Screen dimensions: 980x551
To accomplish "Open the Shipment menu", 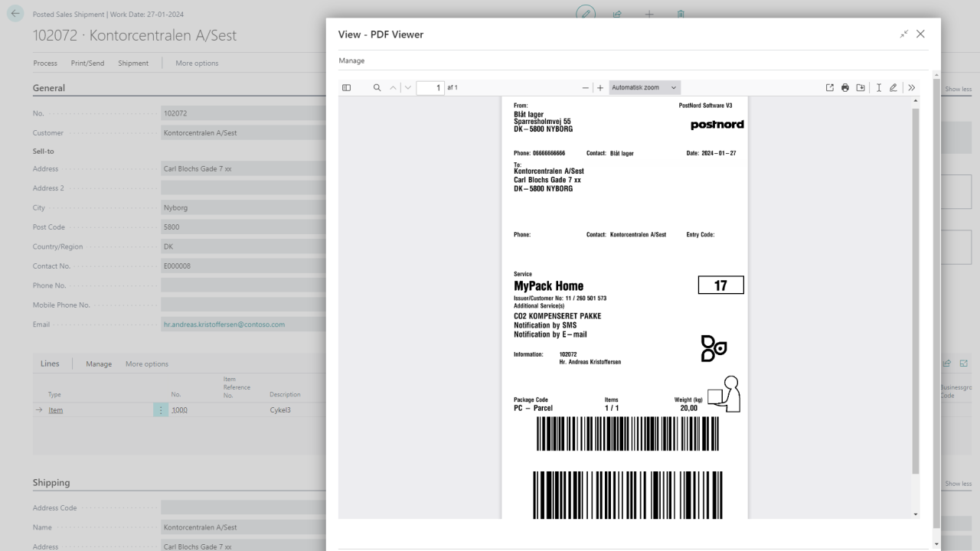I will tap(133, 63).
